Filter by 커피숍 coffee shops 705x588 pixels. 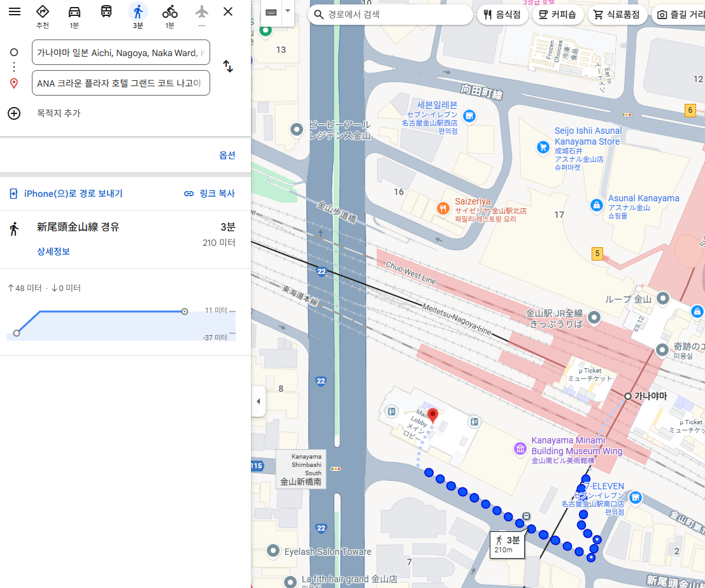558,15
